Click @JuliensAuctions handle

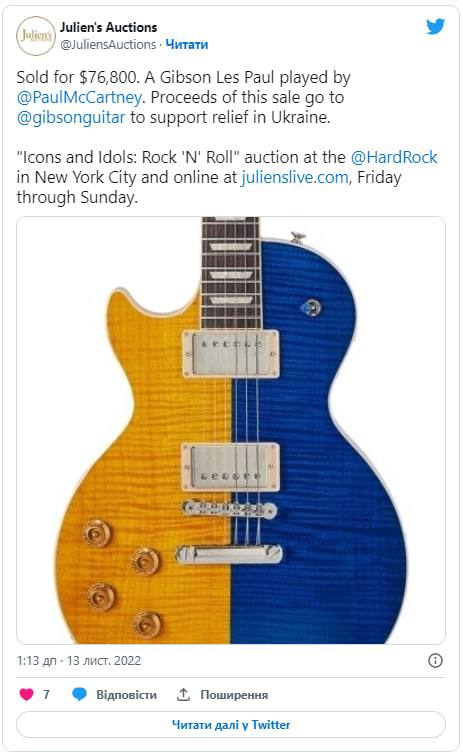point(108,45)
